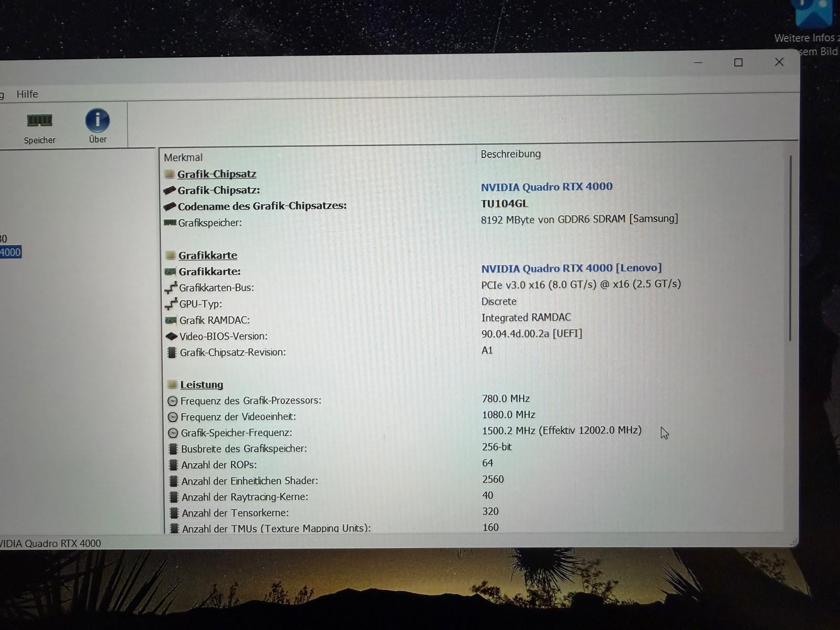The image size is (840, 630).
Task: Click the icon beside GPU-Typ
Action: click(171, 304)
